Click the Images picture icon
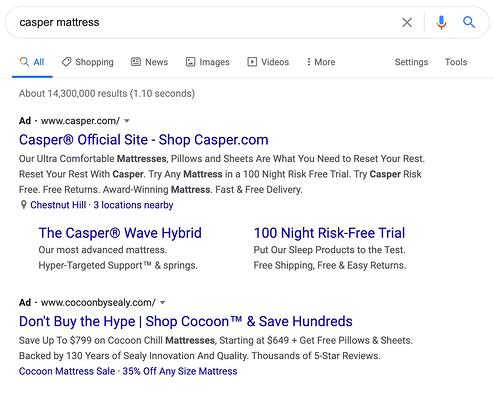Viewport: 494px width, 397px height. (190, 62)
